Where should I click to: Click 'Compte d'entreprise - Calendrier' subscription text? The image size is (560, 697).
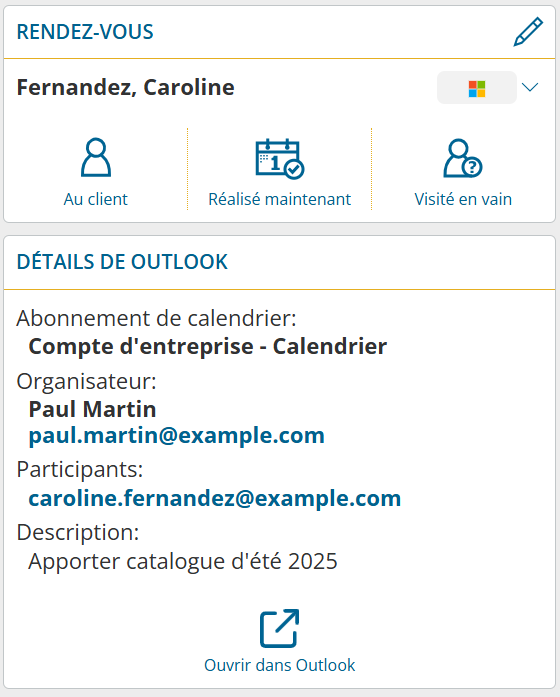[208, 347]
